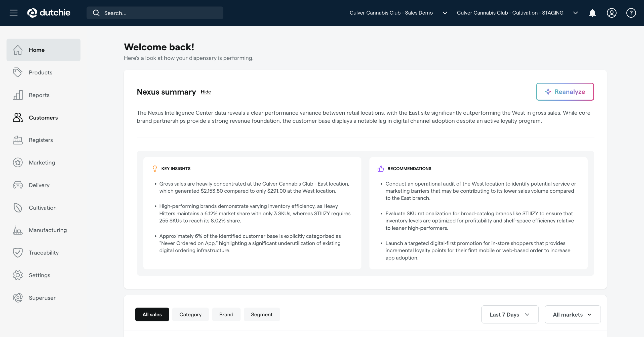Click the Cultivation leaf icon
The width and height of the screenshot is (644, 337).
(18, 208)
